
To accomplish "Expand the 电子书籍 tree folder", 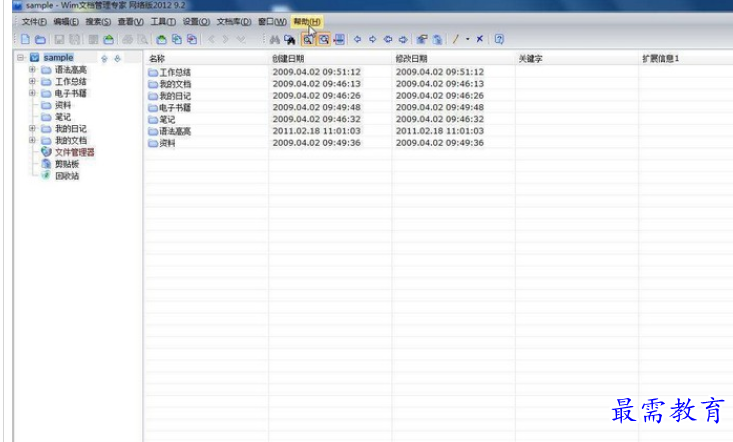I will click(x=32, y=93).
